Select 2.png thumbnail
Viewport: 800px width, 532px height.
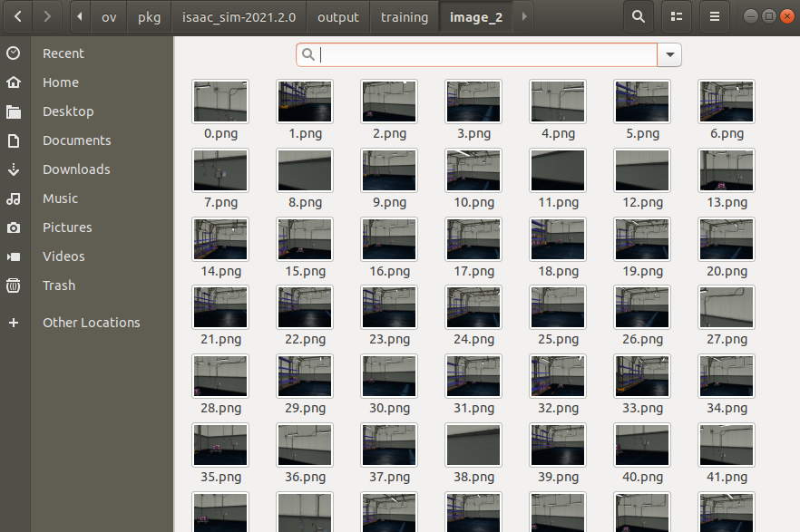[389, 102]
